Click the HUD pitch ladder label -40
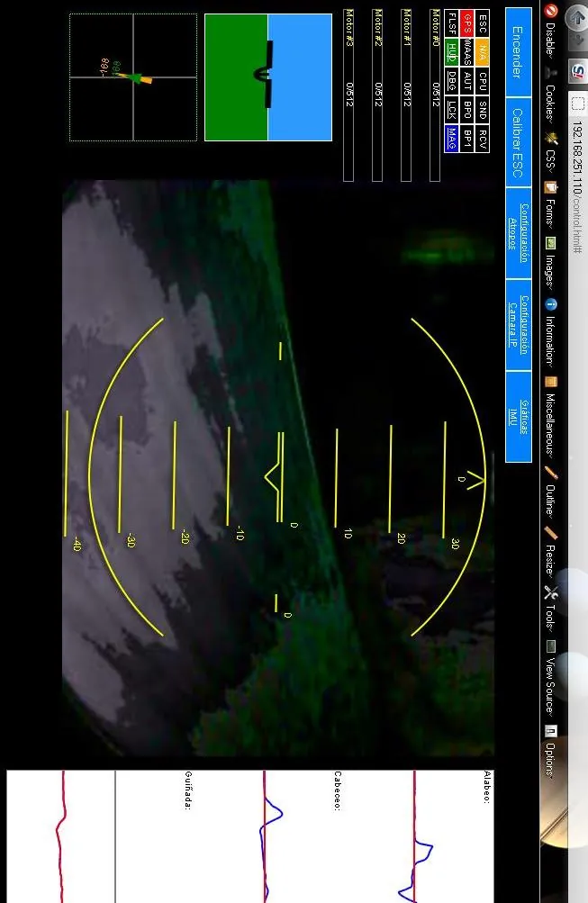Screen dimensions: 588x903 (x=77, y=544)
